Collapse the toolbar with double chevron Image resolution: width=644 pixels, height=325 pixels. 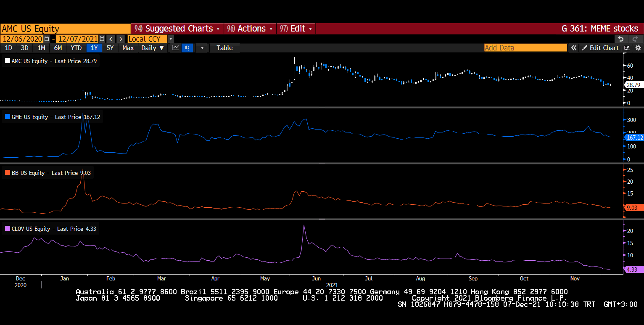pyautogui.click(x=574, y=48)
